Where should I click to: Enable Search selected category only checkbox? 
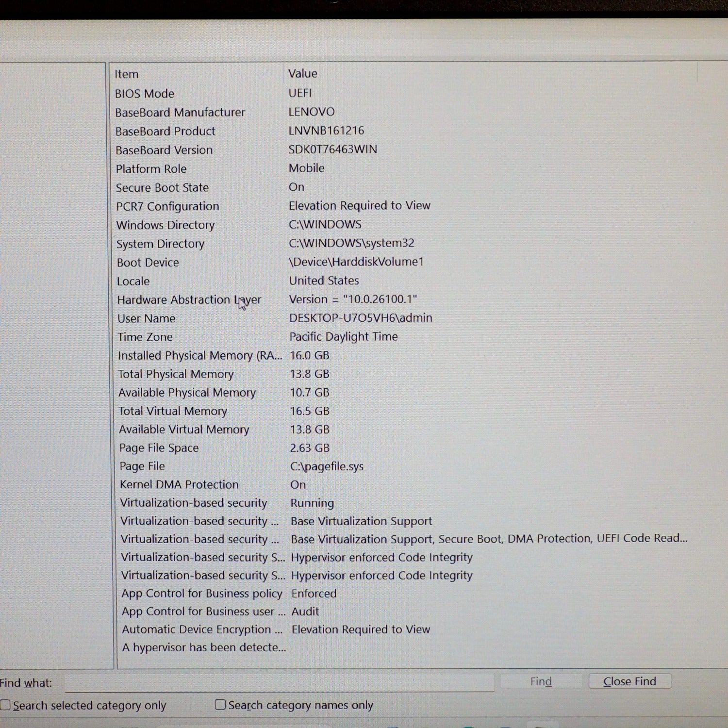click(x=5, y=705)
